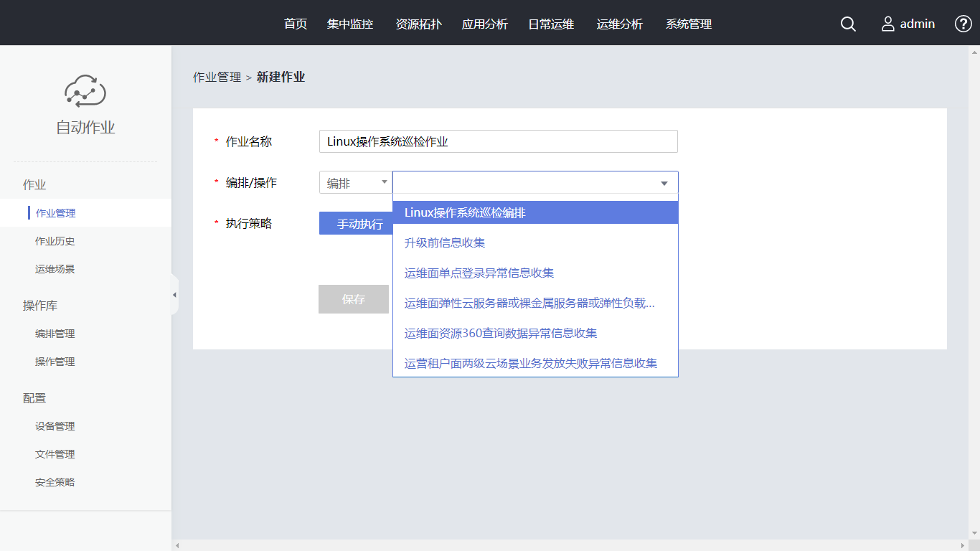
Task: Go to 系统管理 in the navigation bar
Action: click(x=689, y=24)
